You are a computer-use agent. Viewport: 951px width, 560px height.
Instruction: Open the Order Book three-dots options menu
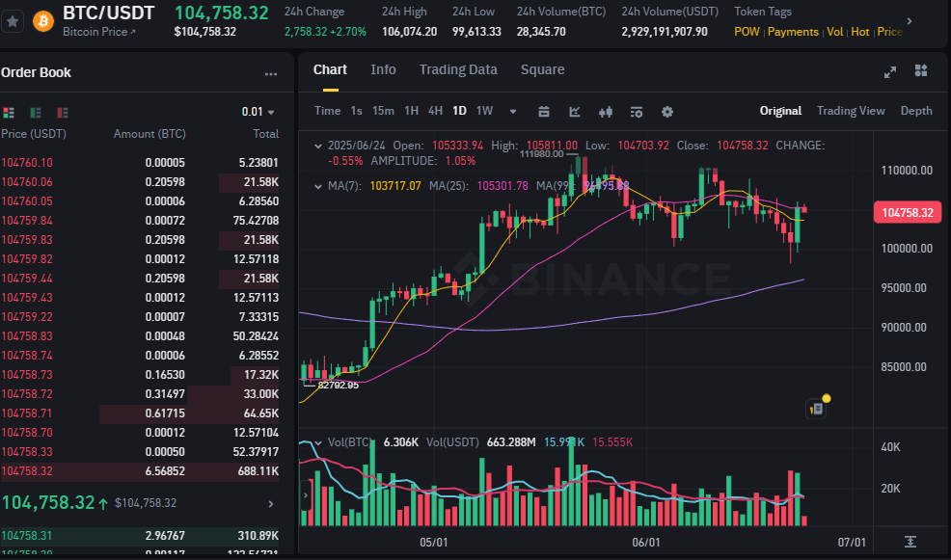tap(270, 74)
